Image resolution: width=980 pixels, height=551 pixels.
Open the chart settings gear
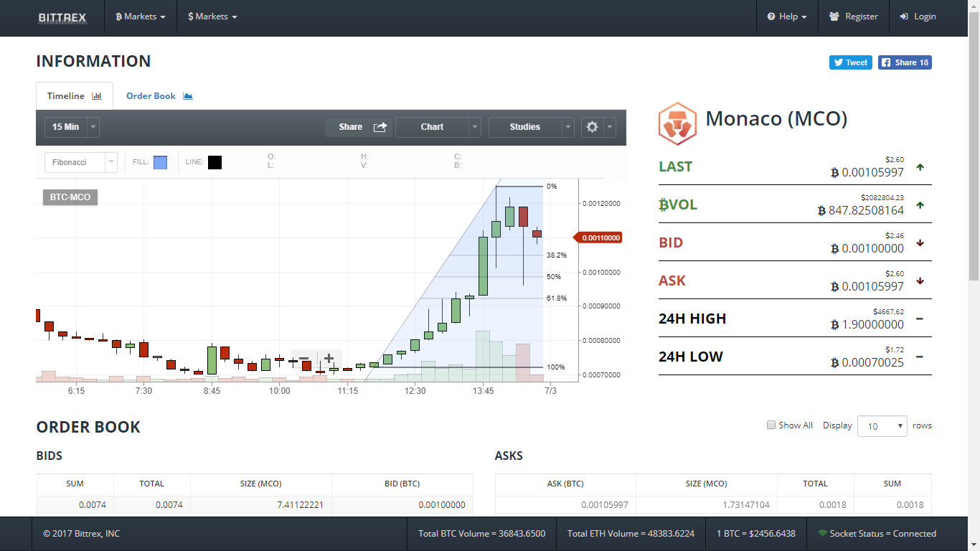coord(592,127)
